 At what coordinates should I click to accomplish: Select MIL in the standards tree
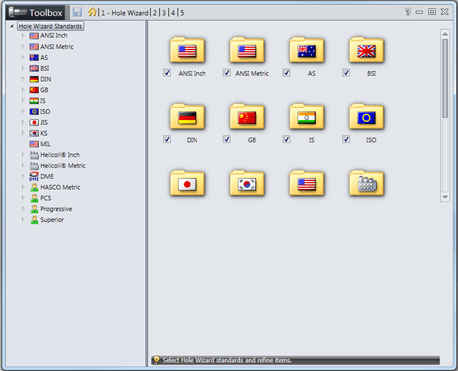[x=45, y=144]
